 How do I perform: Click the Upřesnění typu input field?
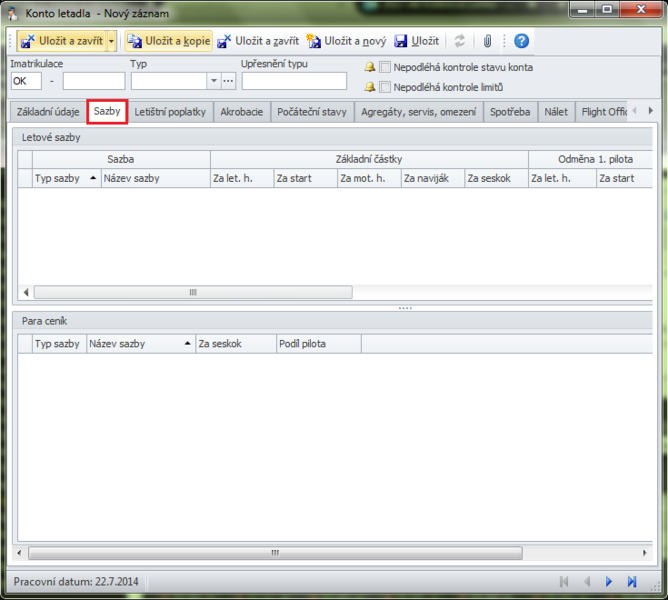click(293, 81)
